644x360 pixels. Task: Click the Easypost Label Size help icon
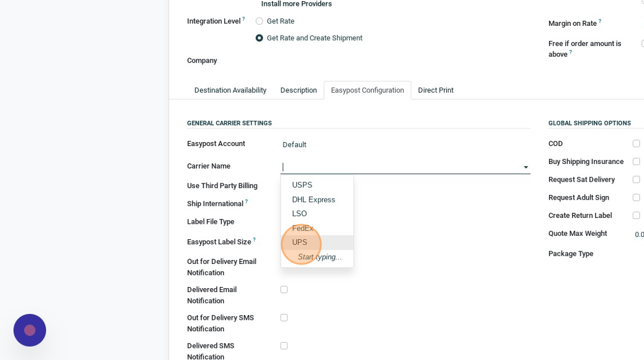(254, 239)
